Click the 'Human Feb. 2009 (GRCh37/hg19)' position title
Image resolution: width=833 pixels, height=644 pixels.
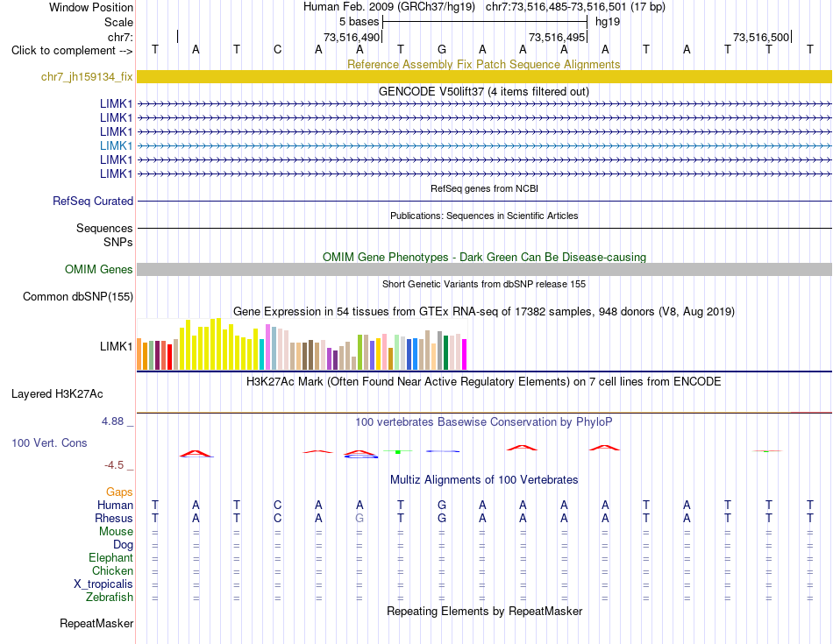click(x=389, y=7)
